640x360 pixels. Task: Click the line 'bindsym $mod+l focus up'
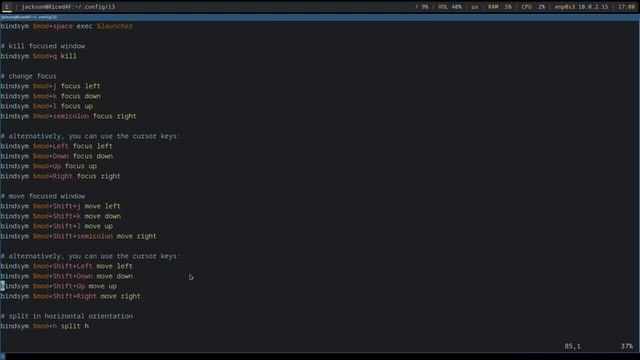click(x=47, y=106)
